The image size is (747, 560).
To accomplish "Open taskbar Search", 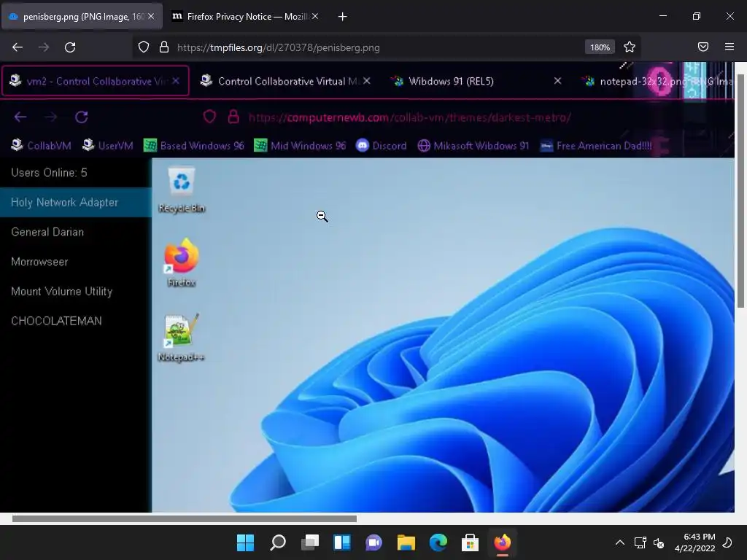I will [278, 542].
